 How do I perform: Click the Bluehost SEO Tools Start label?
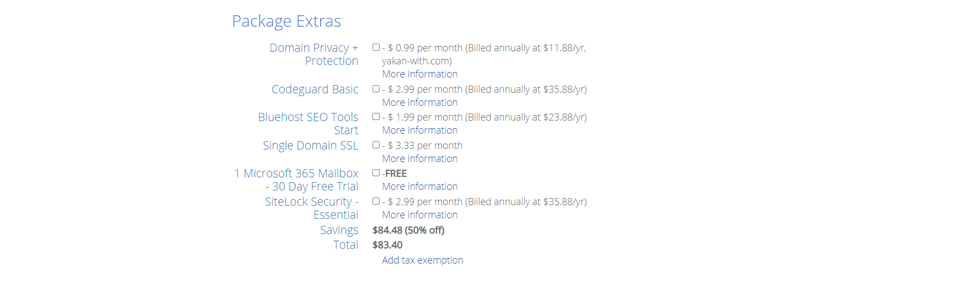tap(308, 123)
